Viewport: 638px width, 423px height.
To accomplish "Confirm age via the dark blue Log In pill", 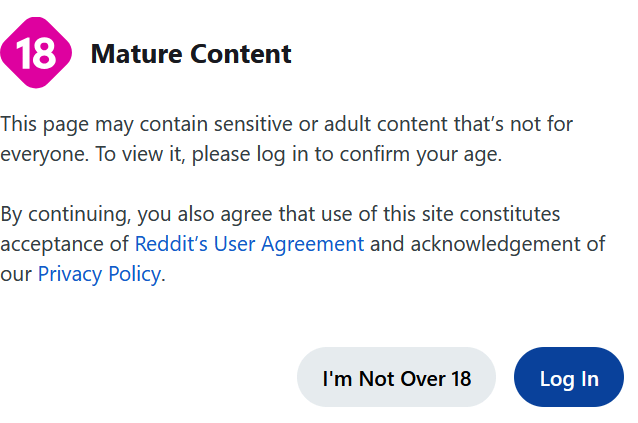I will pos(569,377).
